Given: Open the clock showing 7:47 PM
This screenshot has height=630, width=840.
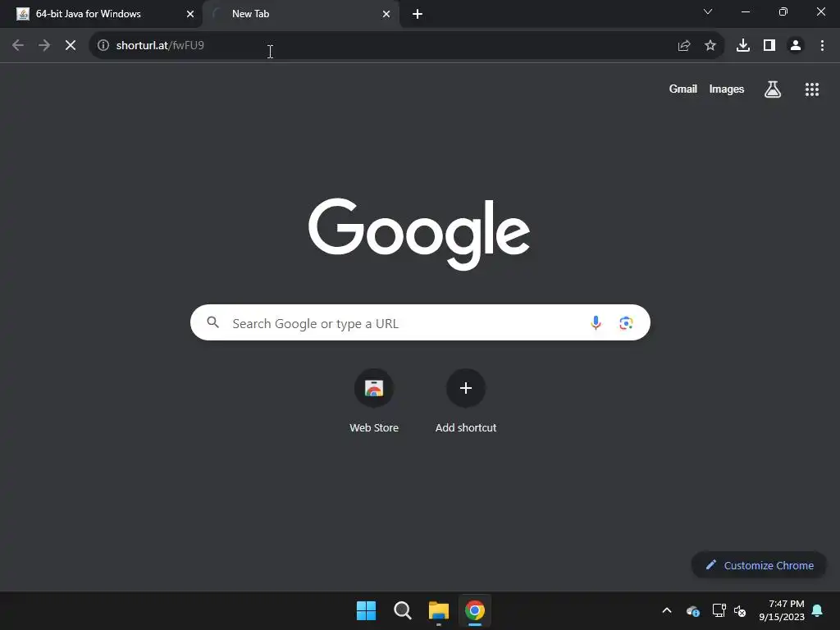Looking at the screenshot, I should tap(782, 610).
